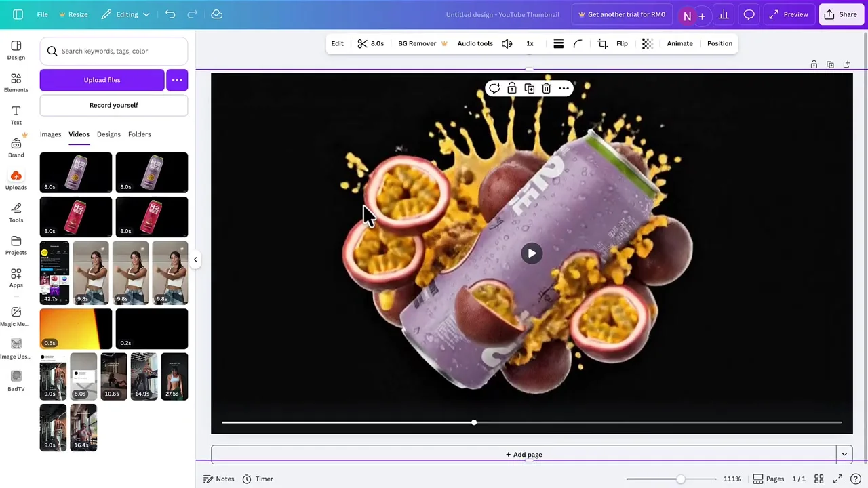Click the Record yourself button
The image size is (868, 488).
(x=114, y=105)
